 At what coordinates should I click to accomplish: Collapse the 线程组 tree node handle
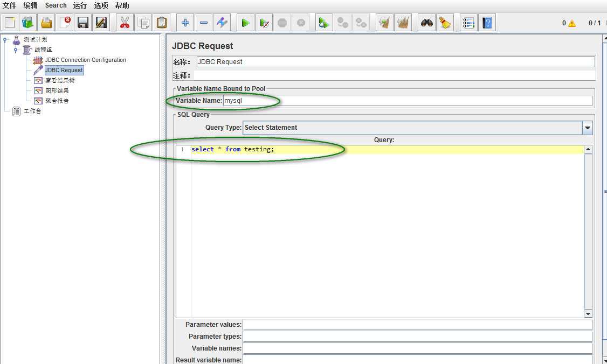(x=16, y=50)
